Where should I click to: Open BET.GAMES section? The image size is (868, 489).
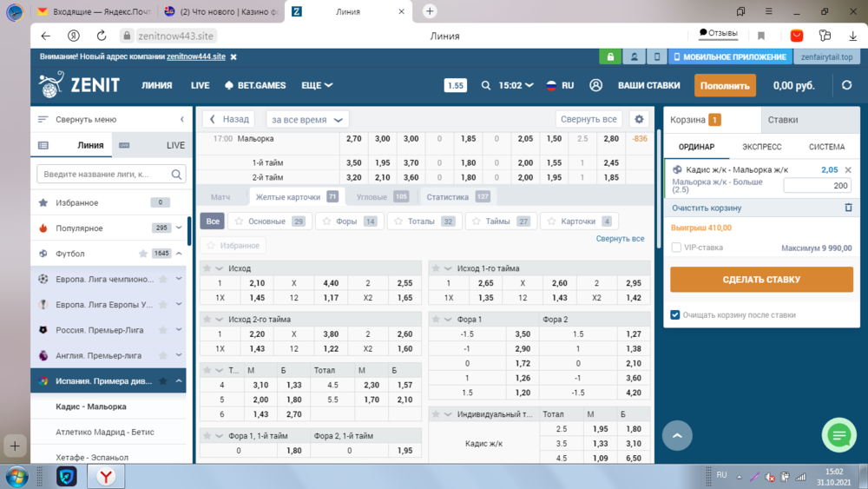pos(255,85)
